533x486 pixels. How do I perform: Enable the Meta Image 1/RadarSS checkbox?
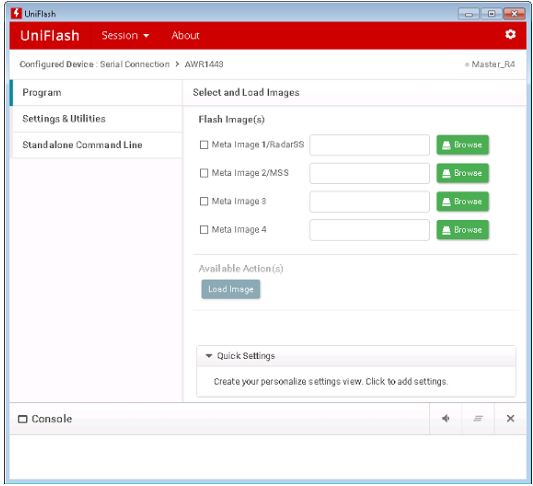pos(204,145)
